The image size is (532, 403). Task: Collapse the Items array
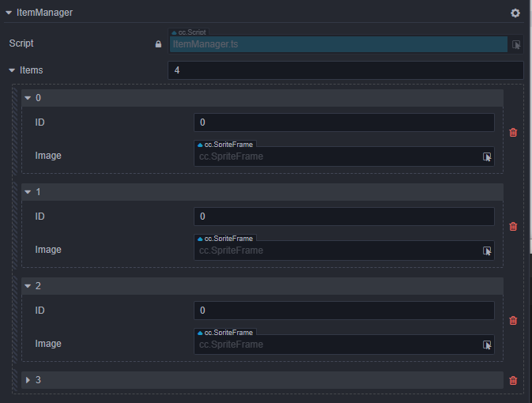click(12, 70)
